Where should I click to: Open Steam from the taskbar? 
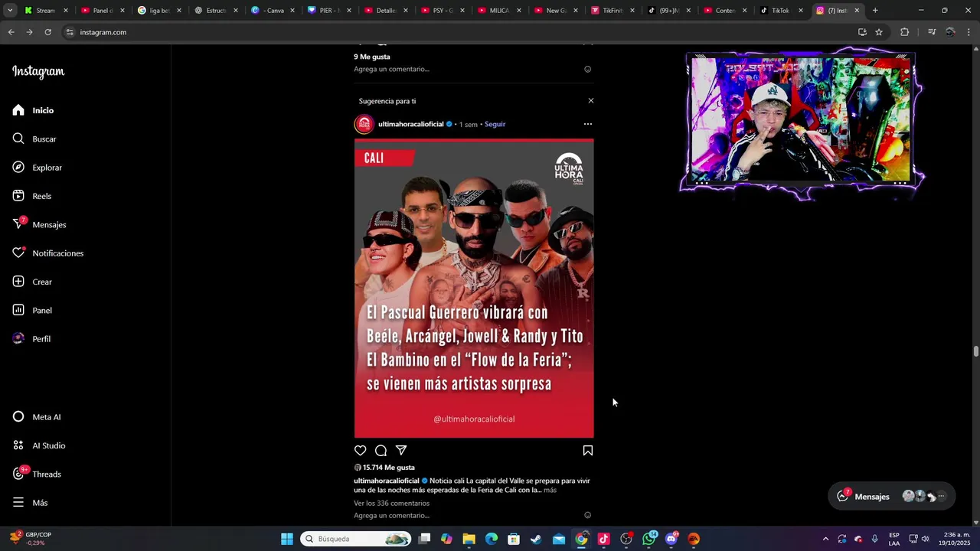tap(536, 539)
